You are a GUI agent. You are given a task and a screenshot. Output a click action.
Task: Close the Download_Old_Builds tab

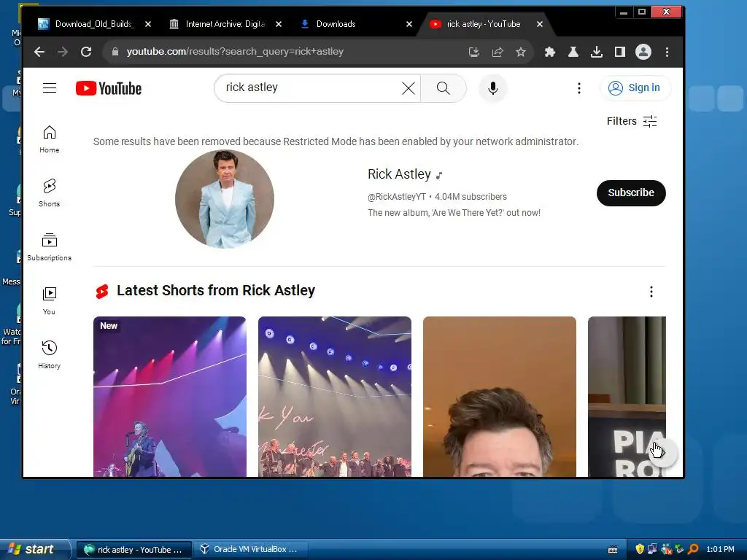click(x=148, y=24)
